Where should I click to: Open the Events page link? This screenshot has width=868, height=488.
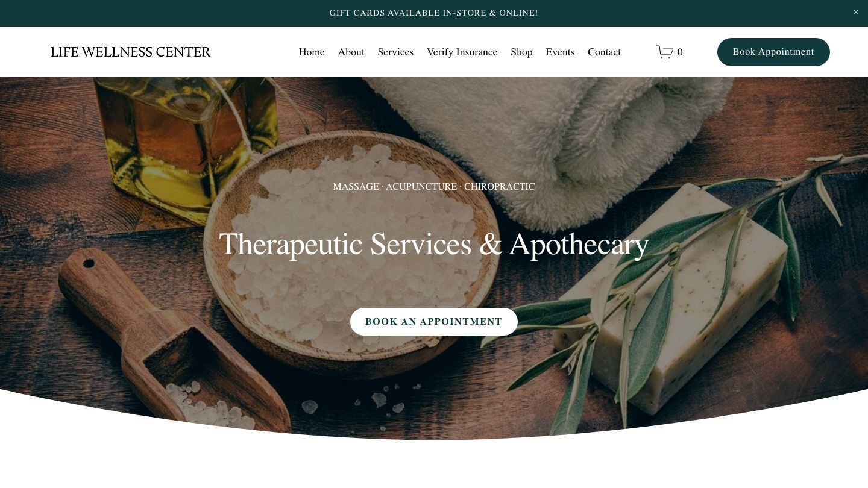point(560,52)
